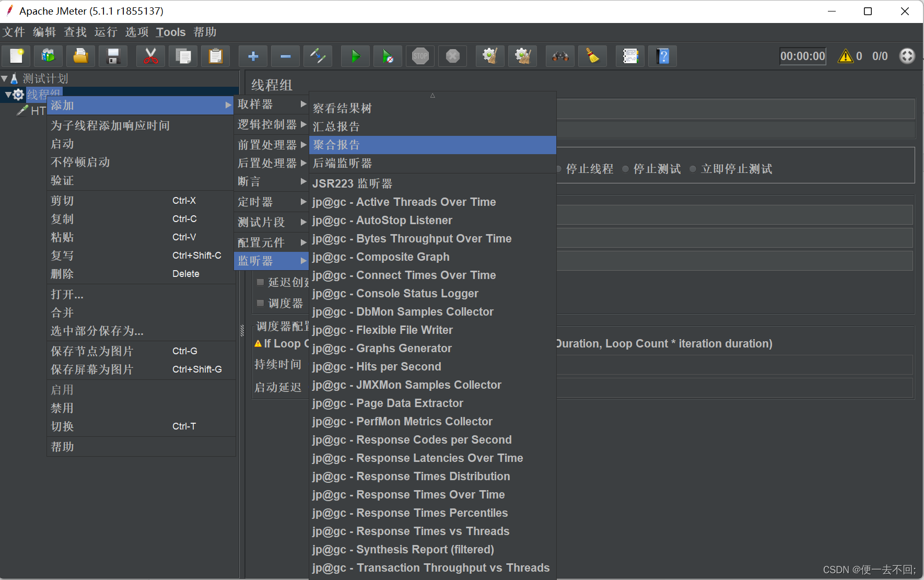Open the Function helper dialog icon

pos(630,56)
